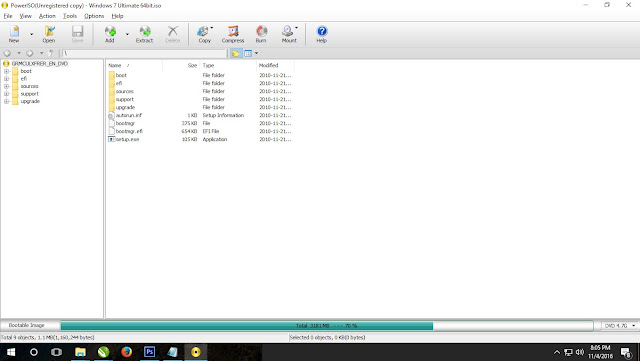Screen dimensions: 640x361
Task: Open the Help menu
Action: [x=117, y=16]
